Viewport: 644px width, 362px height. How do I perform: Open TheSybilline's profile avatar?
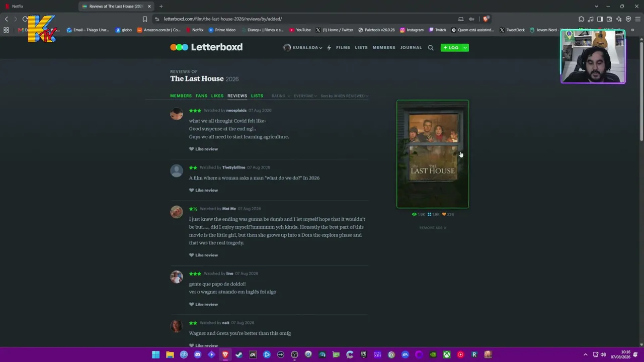(177, 170)
